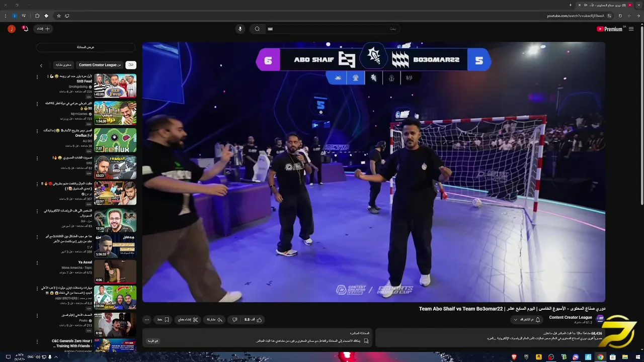This screenshot has height=362, width=644.
Task: Open Chrome from the taskbar
Action: 600,357
